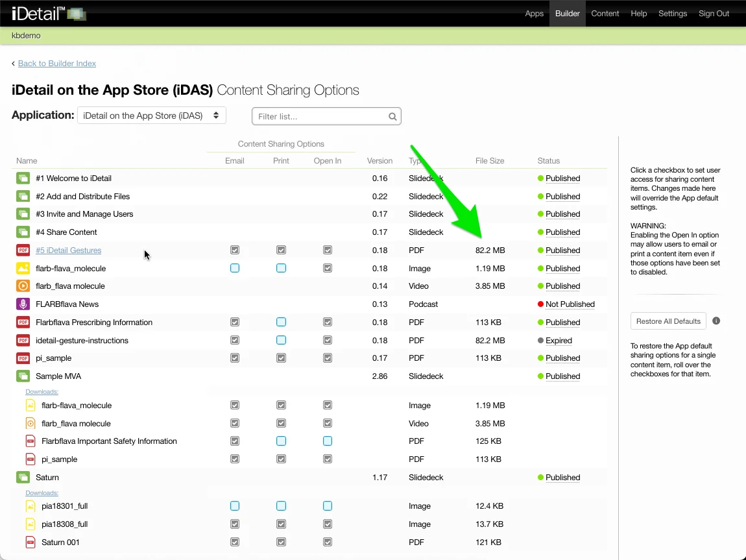Click the PDF icon beside #5 iDetail Gestures
Viewport: 746px width, 560px height.
[x=23, y=250]
